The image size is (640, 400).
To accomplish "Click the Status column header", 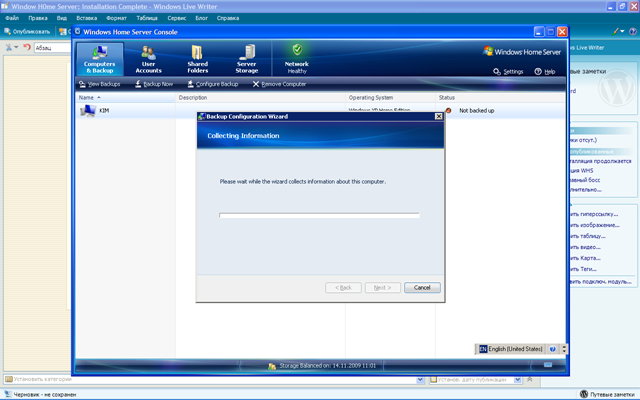I will (x=500, y=98).
